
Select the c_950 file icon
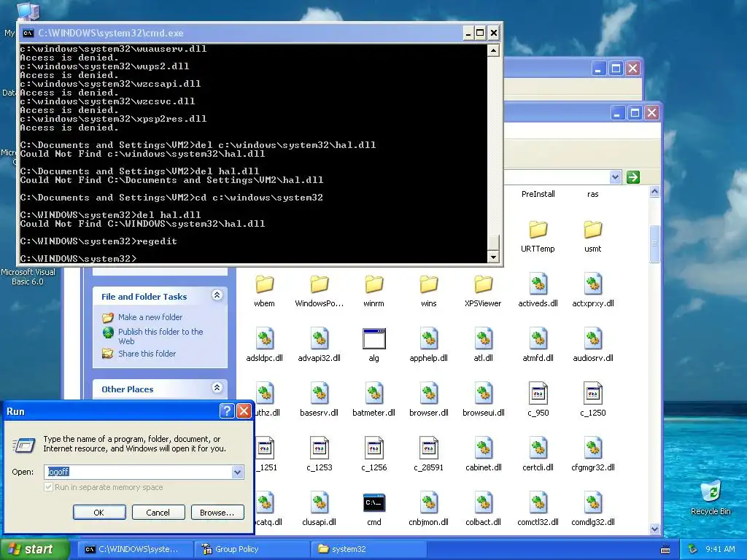(538, 393)
